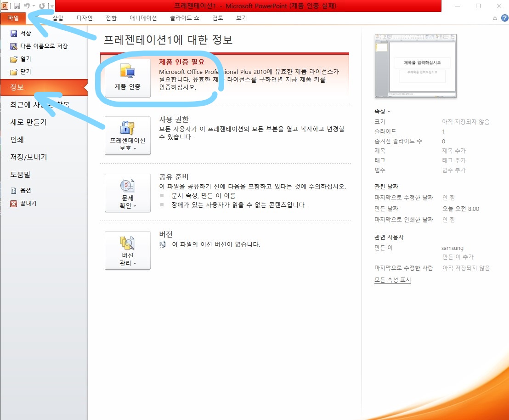Click the 프레젠테이션1에 대한 정보 title
Screen dimensions: 509x420
coord(168,40)
